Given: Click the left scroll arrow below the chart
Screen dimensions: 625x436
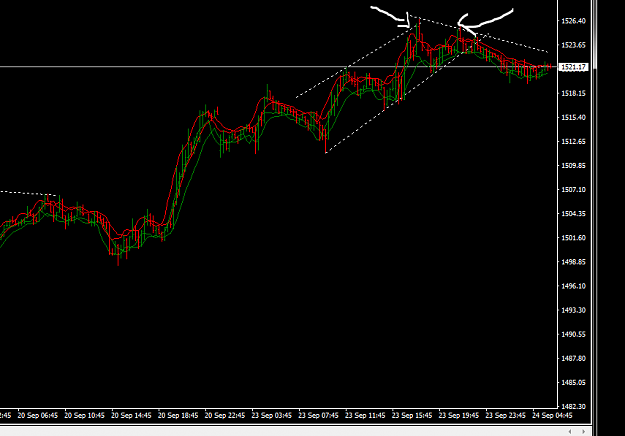Looking at the screenshot, I should click(x=570, y=432).
